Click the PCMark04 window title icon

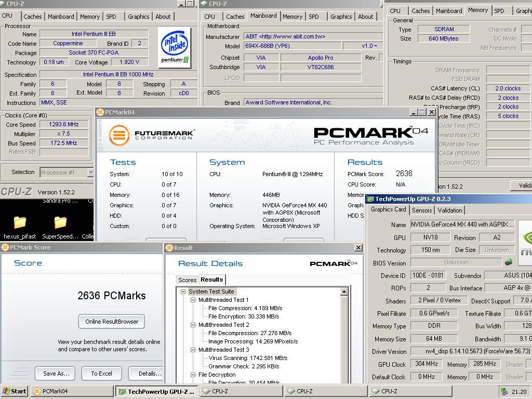click(100, 112)
